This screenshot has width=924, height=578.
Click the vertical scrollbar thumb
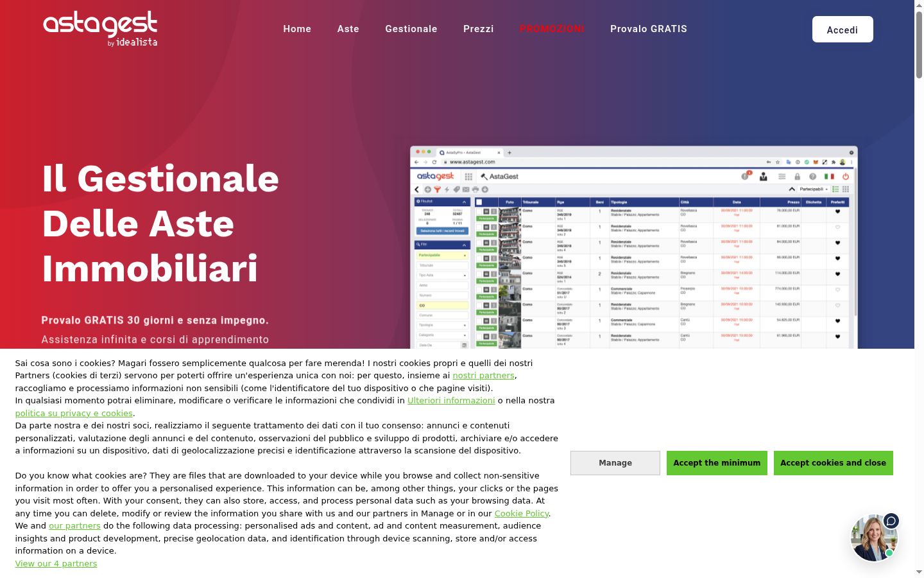(x=919, y=45)
